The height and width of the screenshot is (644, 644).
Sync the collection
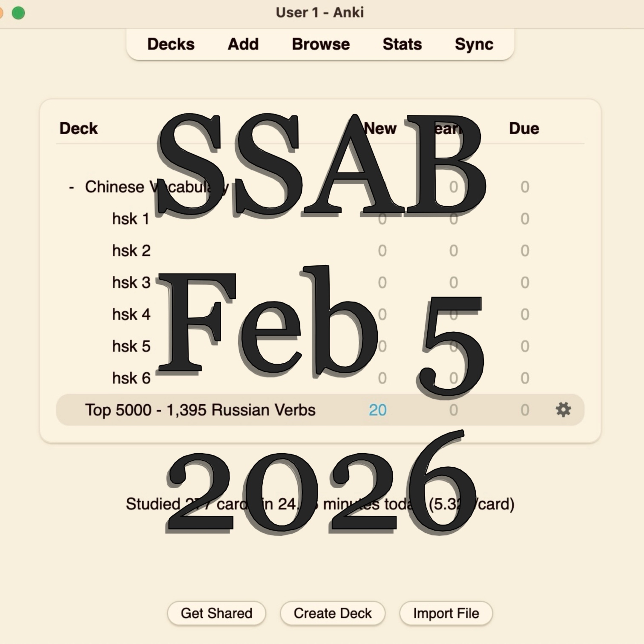[474, 44]
